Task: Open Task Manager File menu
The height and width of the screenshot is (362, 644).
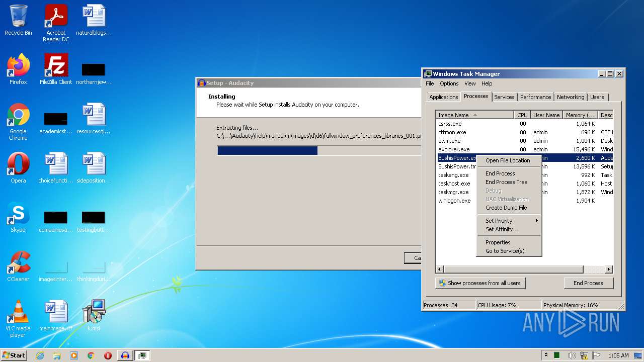Action: point(430,83)
